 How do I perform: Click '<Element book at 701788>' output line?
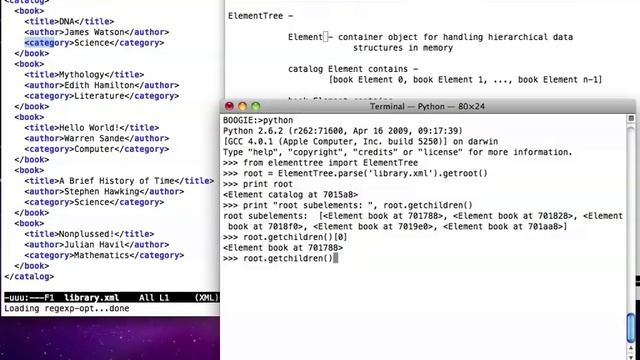283,247
